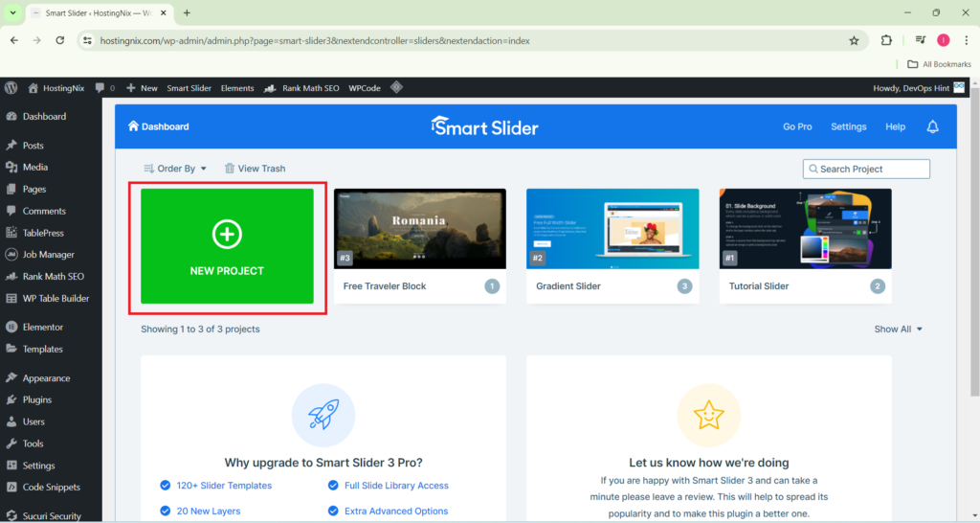Click the Media icon in sidebar
This screenshot has height=523, width=980.
[x=11, y=167]
